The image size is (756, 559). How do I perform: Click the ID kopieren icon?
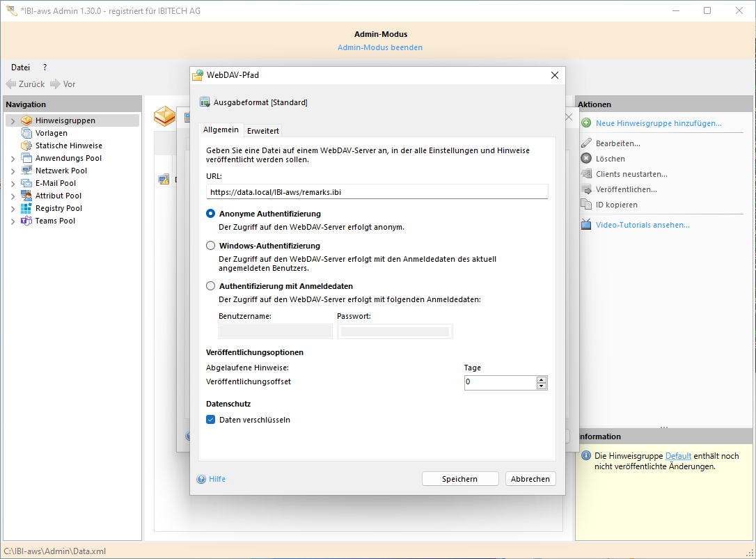click(587, 205)
